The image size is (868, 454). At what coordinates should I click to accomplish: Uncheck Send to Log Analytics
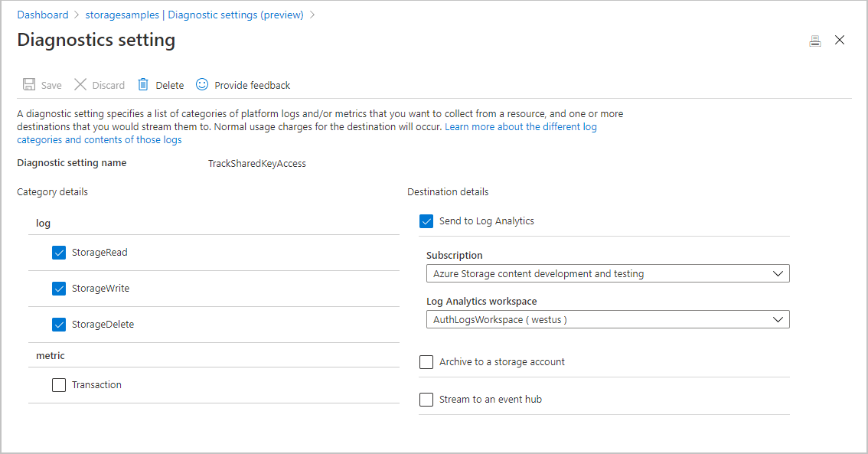tap(426, 220)
